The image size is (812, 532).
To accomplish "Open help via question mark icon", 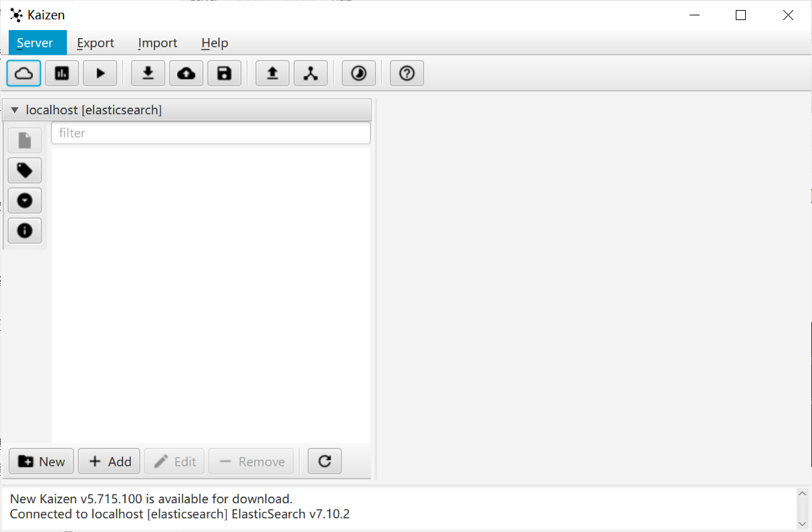I will 407,74.
